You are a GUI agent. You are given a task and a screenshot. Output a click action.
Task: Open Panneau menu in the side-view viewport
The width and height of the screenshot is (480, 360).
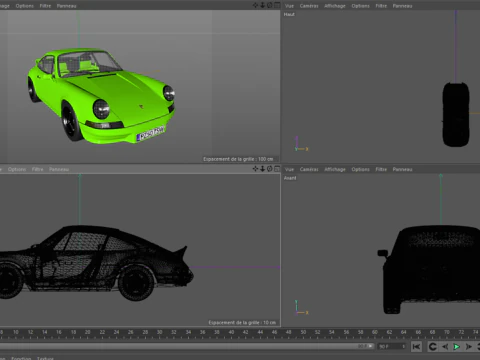(59, 169)
